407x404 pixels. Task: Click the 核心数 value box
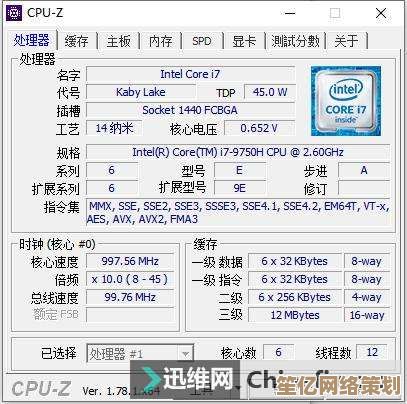278,352
